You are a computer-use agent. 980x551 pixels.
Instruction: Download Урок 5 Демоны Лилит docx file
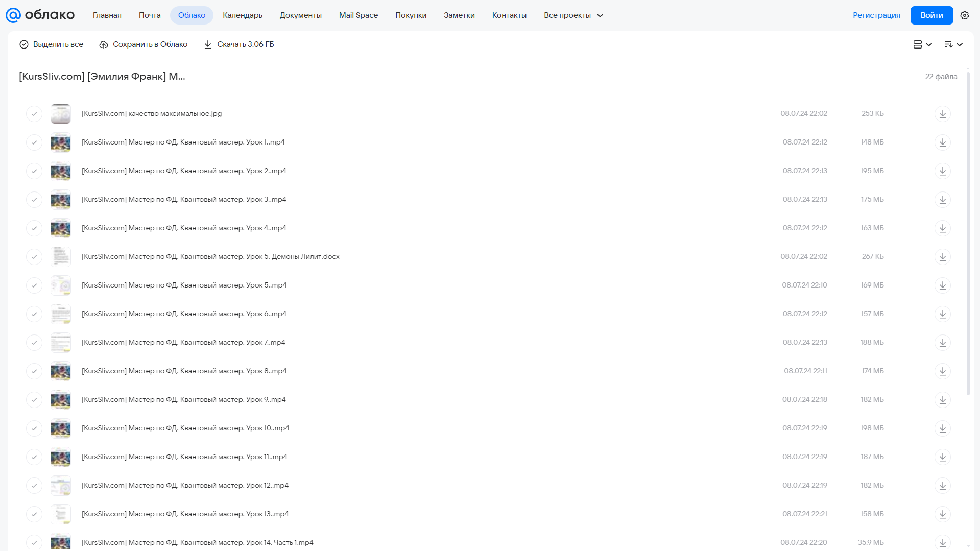click(x=942, y=257)
